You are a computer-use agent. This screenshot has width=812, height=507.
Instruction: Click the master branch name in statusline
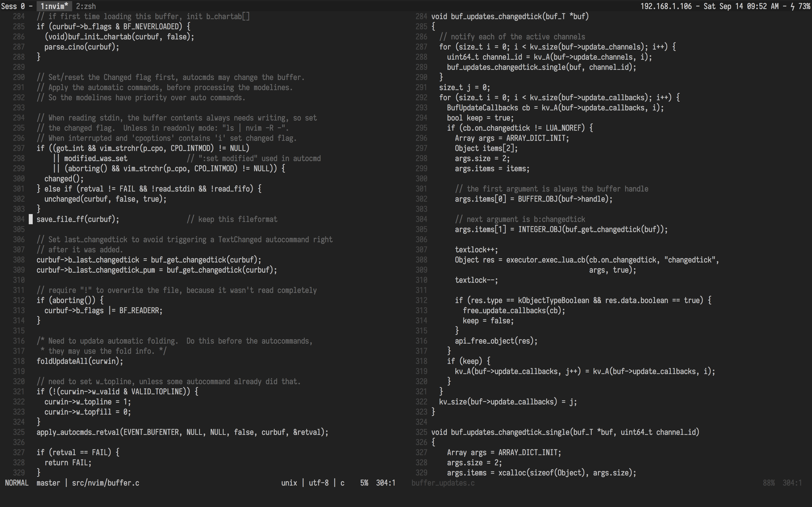48,483
